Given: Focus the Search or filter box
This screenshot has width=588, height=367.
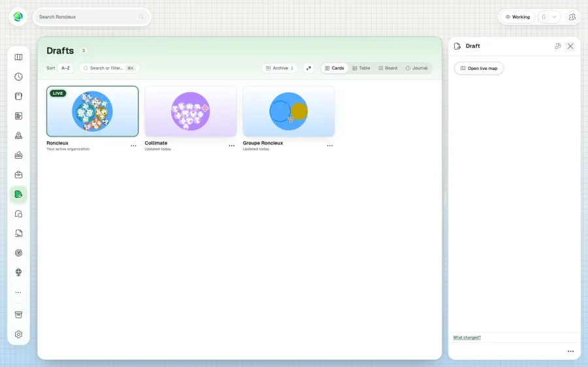Looking at the screenshot, I should [x=109, y=68].
